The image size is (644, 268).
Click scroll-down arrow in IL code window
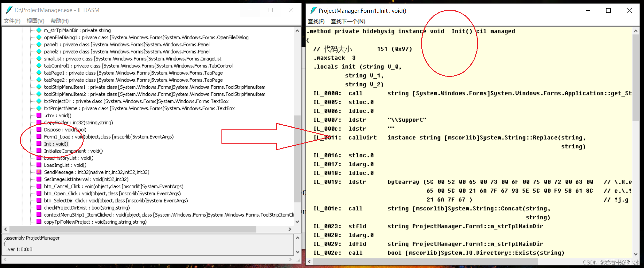pyautogui.click(x=636, y=254)
